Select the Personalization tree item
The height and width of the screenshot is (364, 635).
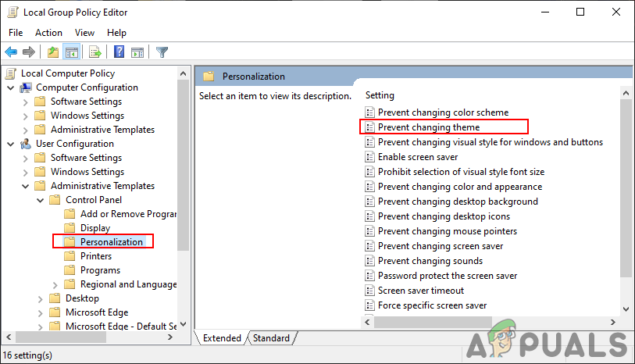pyautogui.click(x=112, y=241)
